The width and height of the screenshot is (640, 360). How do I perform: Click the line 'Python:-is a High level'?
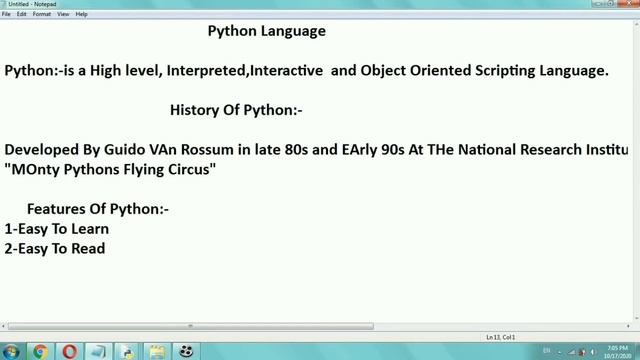click(307, 71)
